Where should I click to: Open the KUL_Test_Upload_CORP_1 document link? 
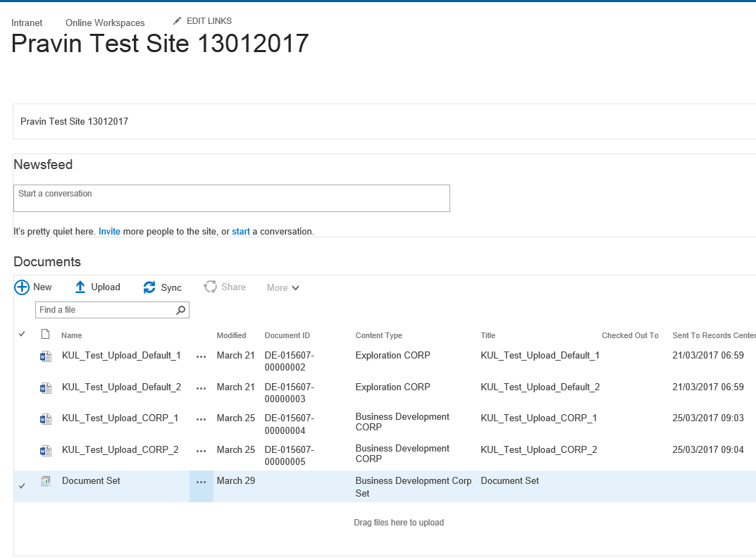pyautogui.click(x=120, y=418)
